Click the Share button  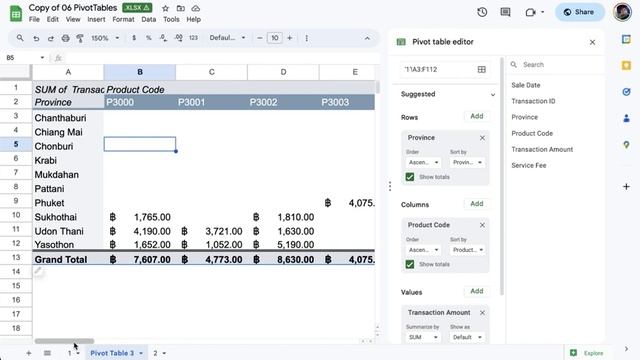tap(580, 12)
